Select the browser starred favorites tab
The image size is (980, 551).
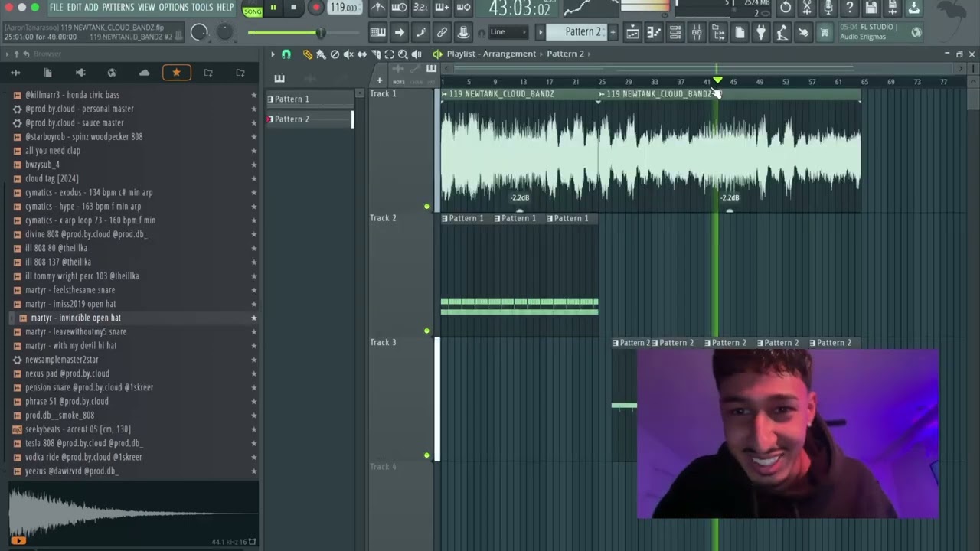176,73
